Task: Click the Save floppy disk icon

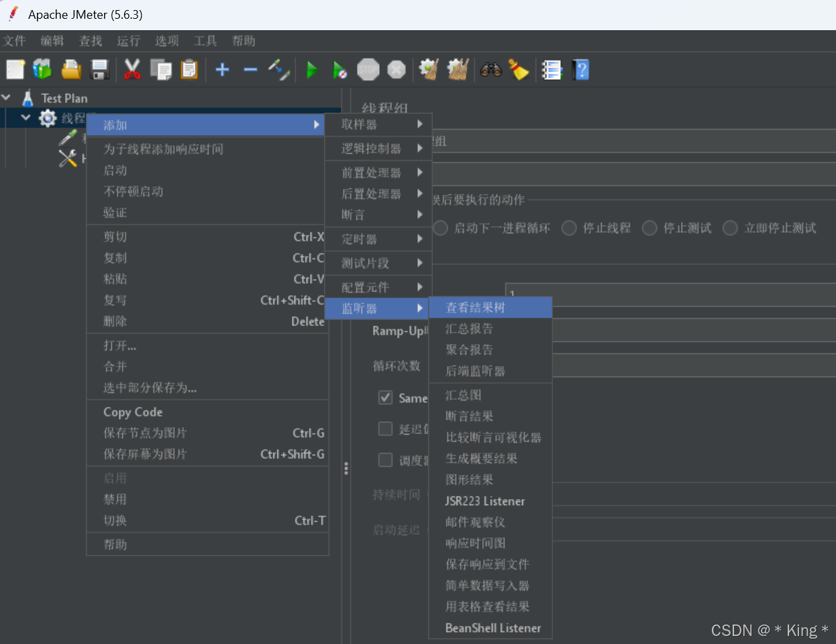Action: point(100,69)
